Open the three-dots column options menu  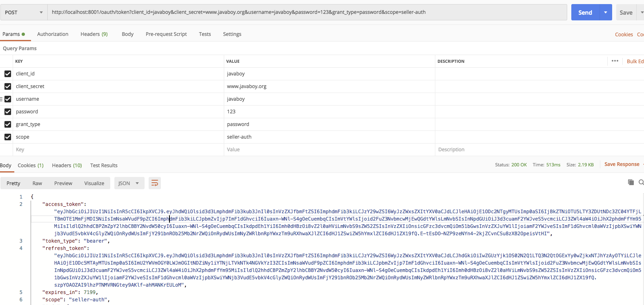click(615, 61)
